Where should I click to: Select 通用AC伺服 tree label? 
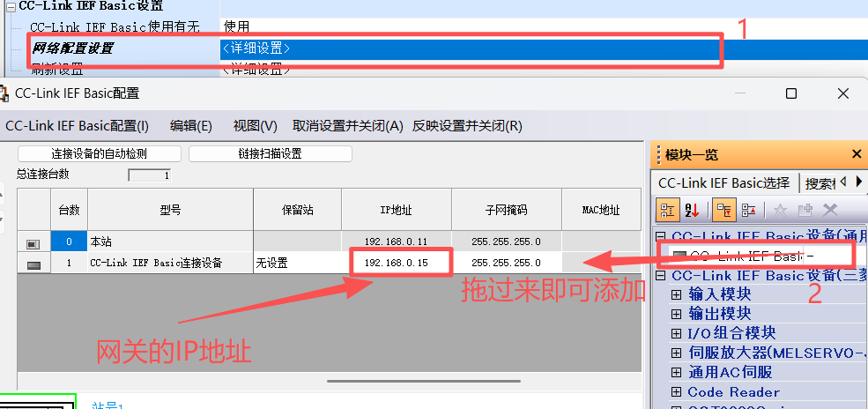click(x=730, y=372)
